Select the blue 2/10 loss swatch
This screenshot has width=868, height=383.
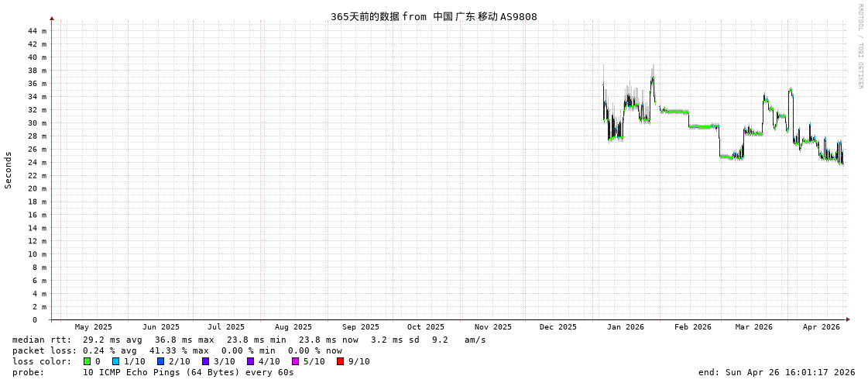point(161,361)
